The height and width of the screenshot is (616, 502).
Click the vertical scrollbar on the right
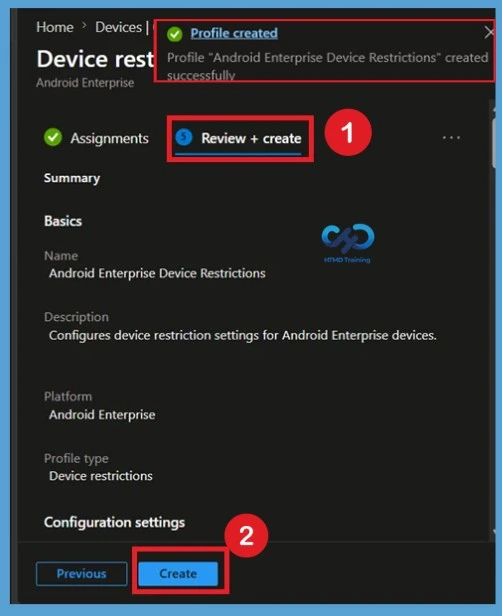[x=494, y=143]
